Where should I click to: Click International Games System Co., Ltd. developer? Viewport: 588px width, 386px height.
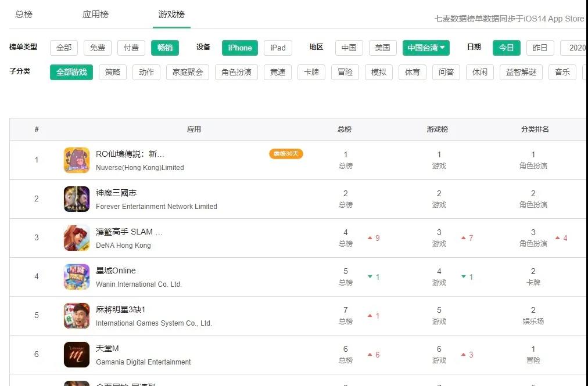154,323
